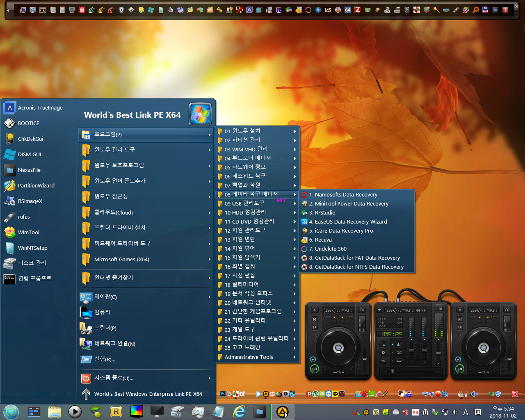Toggle shuffle on the player mixer
The height and width of the screenshot is (420, 525).
pos(399,353)
